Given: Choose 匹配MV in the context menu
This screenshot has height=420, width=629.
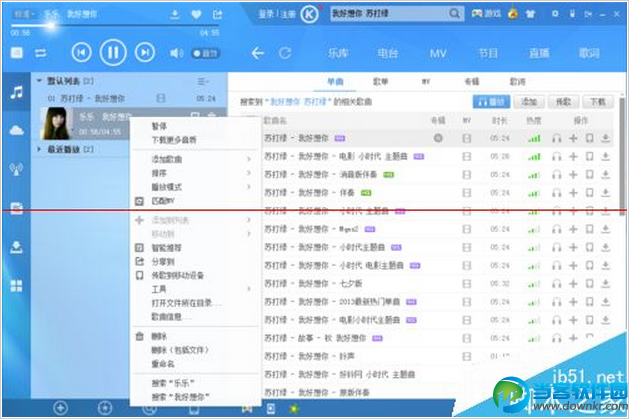Looking at the screenshot, I should tap(163, 201).
